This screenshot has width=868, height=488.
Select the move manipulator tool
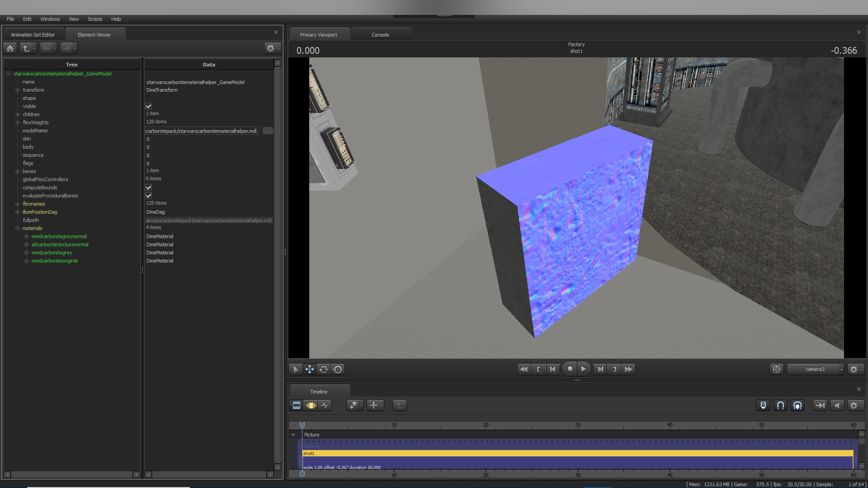pos(310,370)
